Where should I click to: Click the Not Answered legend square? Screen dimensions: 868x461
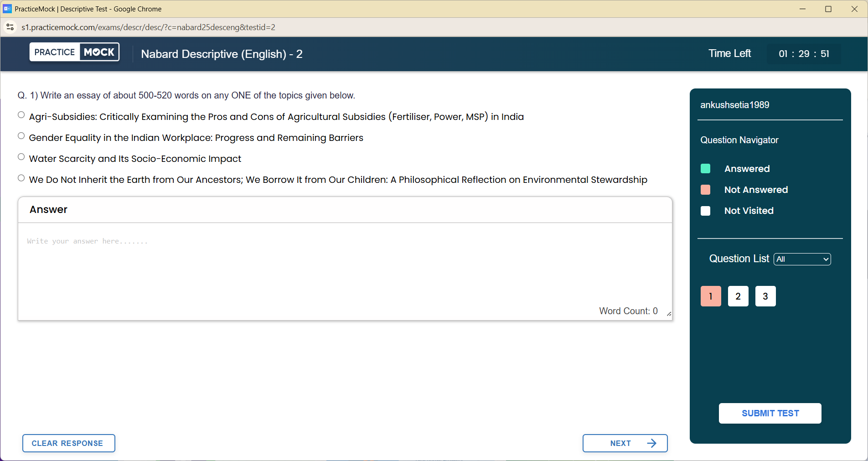click(x=705, y=190)
